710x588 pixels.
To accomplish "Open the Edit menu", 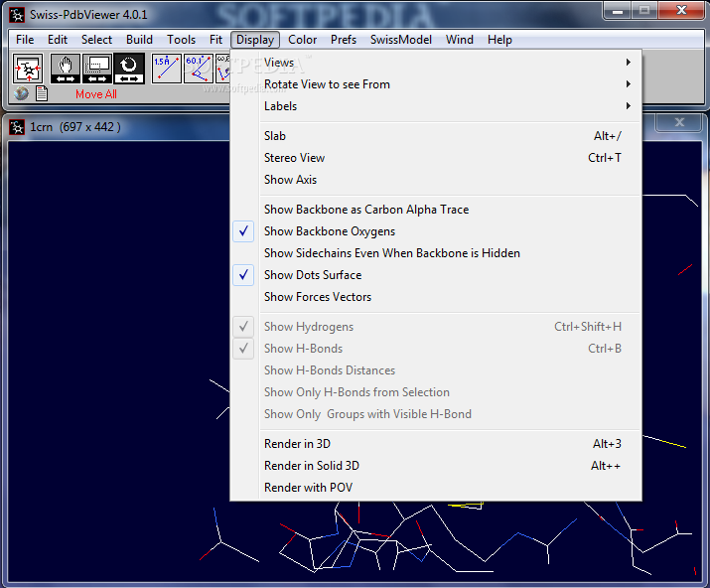I will pos(58,40).
